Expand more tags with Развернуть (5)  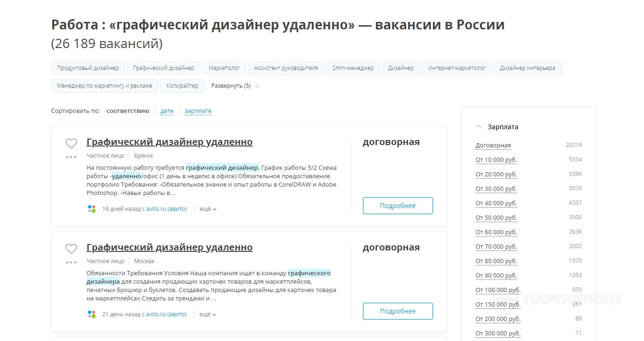pos(235,86)
